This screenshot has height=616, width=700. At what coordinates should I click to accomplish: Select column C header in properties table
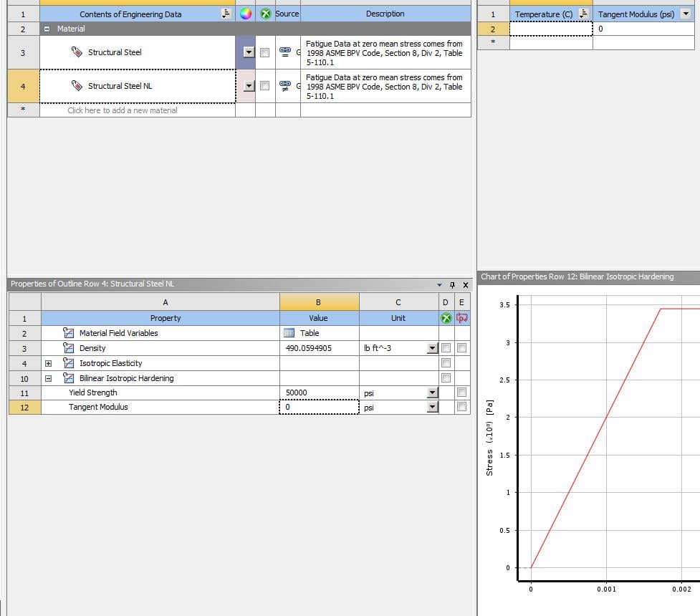point(398,302)
